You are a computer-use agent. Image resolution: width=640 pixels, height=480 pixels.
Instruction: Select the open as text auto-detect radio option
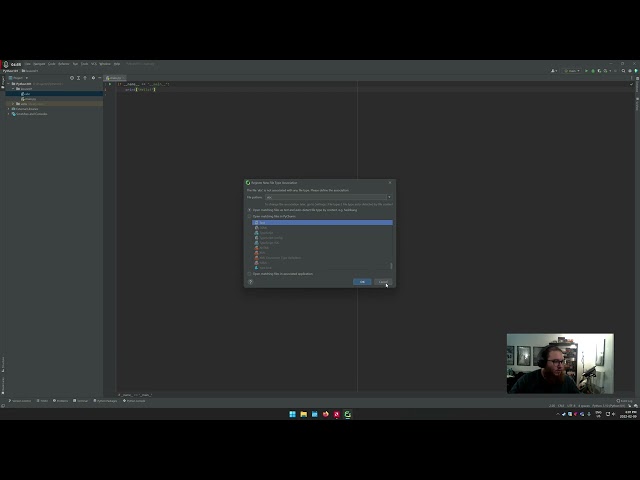coord(249,210)
